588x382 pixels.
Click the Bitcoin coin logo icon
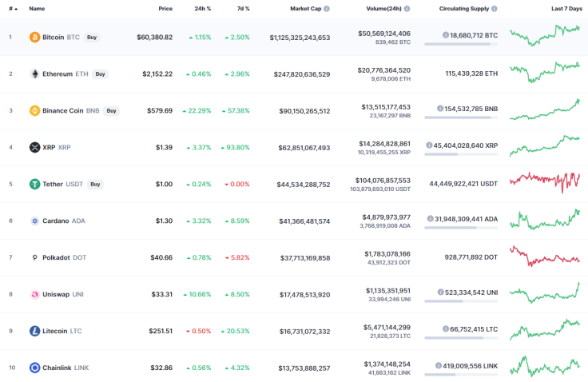(34, 37)
